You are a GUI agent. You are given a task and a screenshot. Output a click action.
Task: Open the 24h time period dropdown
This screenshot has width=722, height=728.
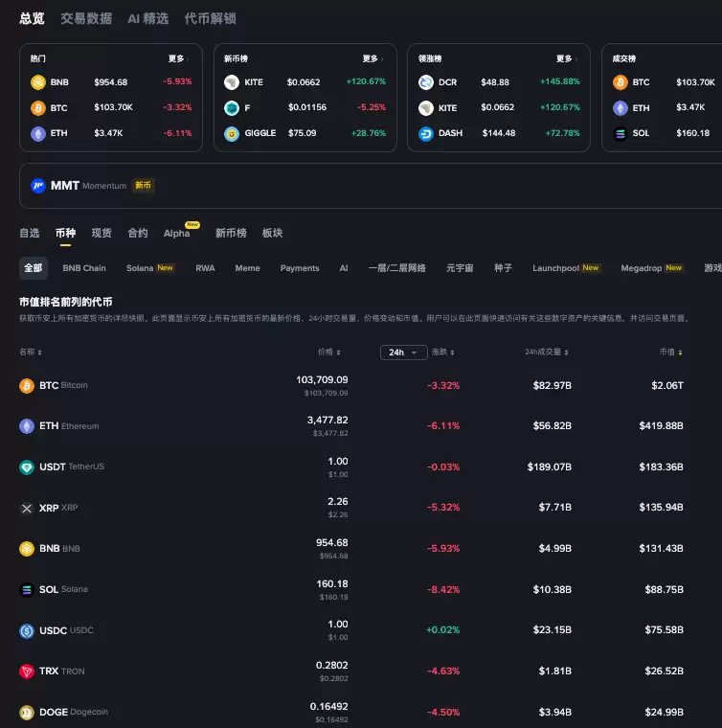403,353
